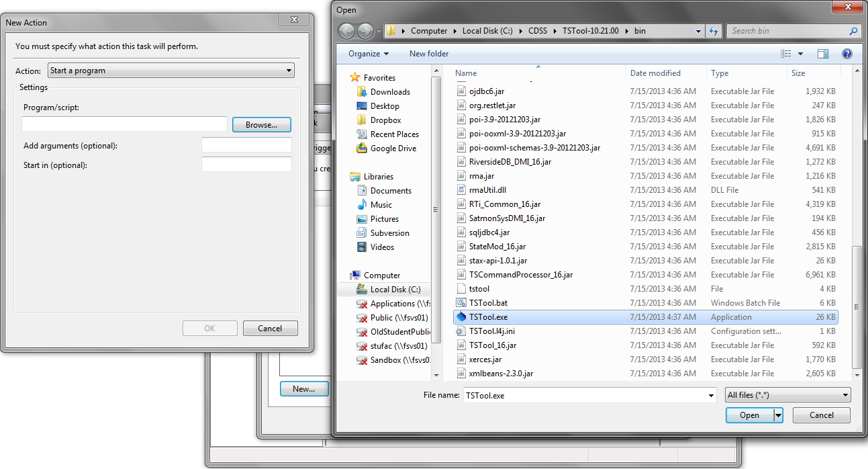Open Help via the question mark icon
Screen dimensions: 868x469
click(847, 53)
